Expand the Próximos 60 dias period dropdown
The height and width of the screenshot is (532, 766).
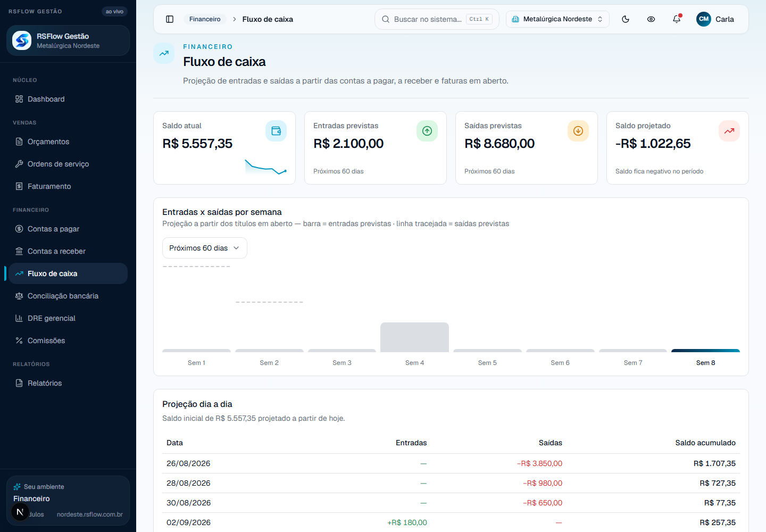[205, 248]
